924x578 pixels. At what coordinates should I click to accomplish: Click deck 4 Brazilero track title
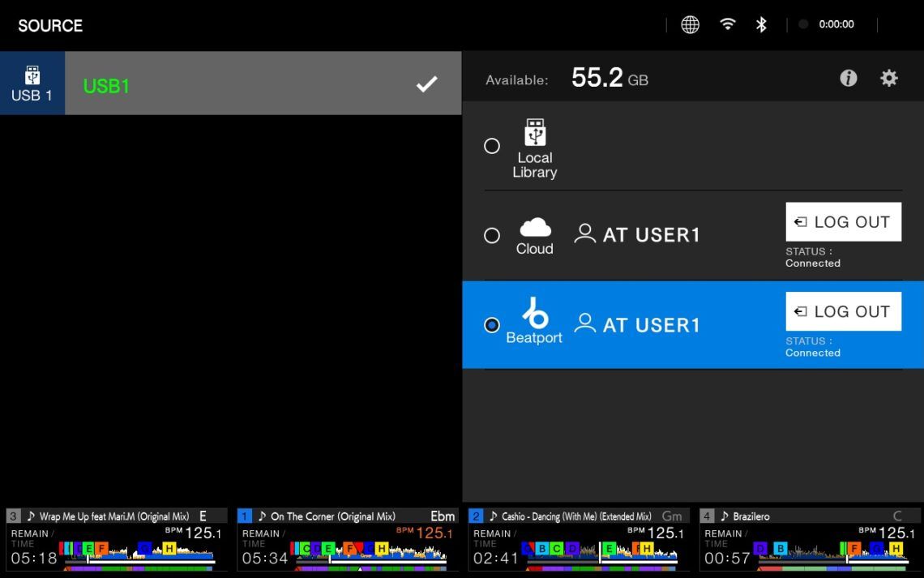[751, 516]
